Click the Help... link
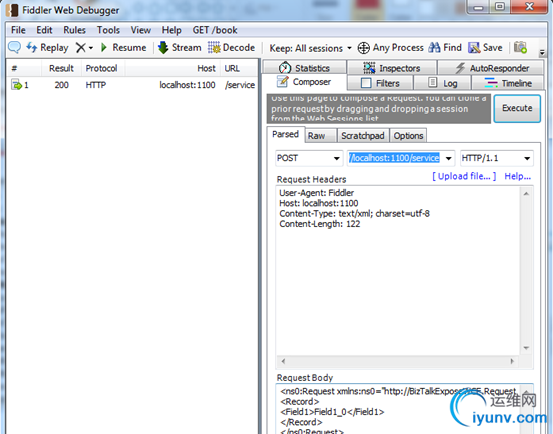Screen dimensions: 553x434 pos(517,176)
